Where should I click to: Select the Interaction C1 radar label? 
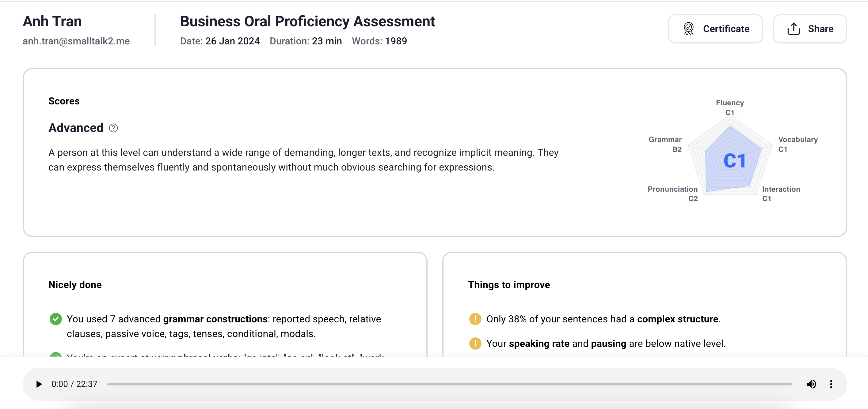click(781, 193)
